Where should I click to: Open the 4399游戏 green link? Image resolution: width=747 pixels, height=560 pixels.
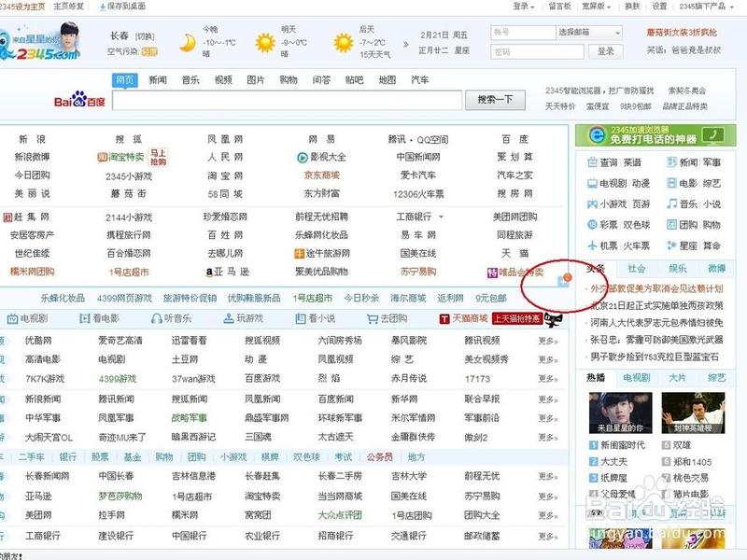pyautogui.click(x=118, y=379)
